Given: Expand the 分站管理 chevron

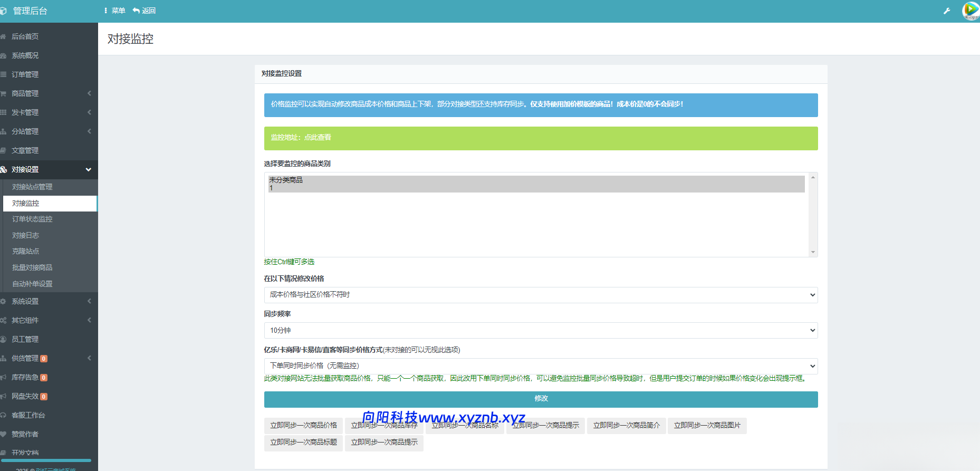Looking at the screenshot, I should coord(89,131).
